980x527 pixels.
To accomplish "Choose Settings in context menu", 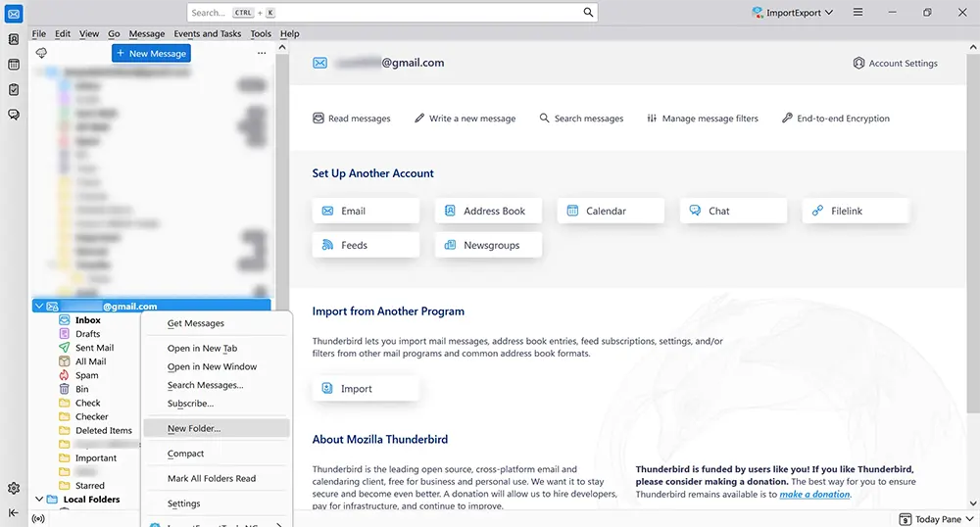I will tap(217, 503).
